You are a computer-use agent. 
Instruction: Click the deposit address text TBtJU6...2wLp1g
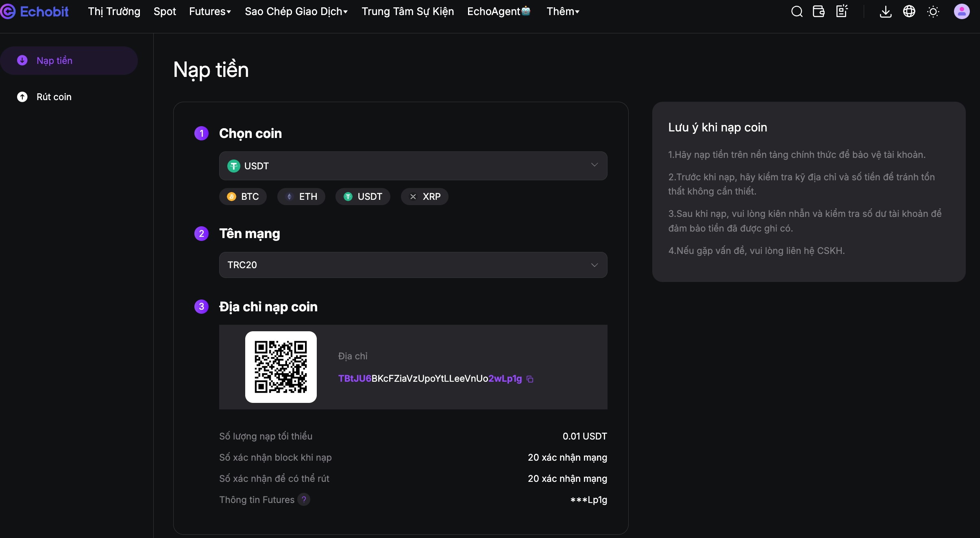point(430,379)
